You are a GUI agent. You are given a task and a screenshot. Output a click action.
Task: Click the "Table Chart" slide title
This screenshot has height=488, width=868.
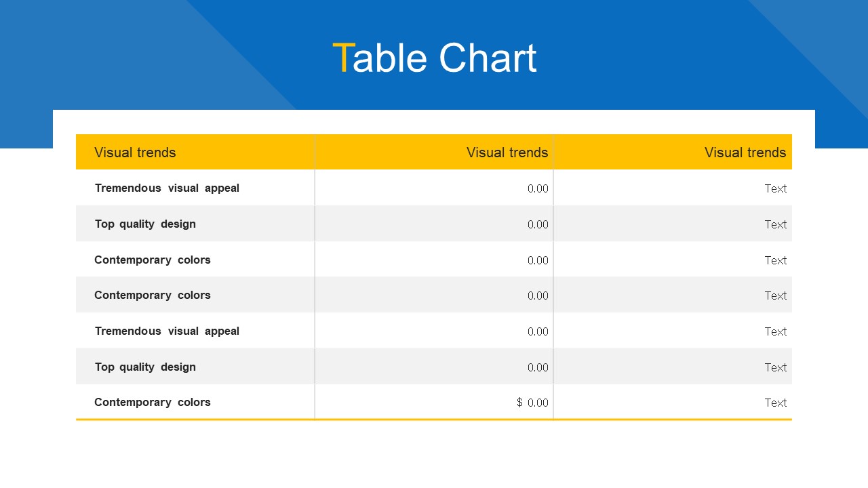[434, 58]
